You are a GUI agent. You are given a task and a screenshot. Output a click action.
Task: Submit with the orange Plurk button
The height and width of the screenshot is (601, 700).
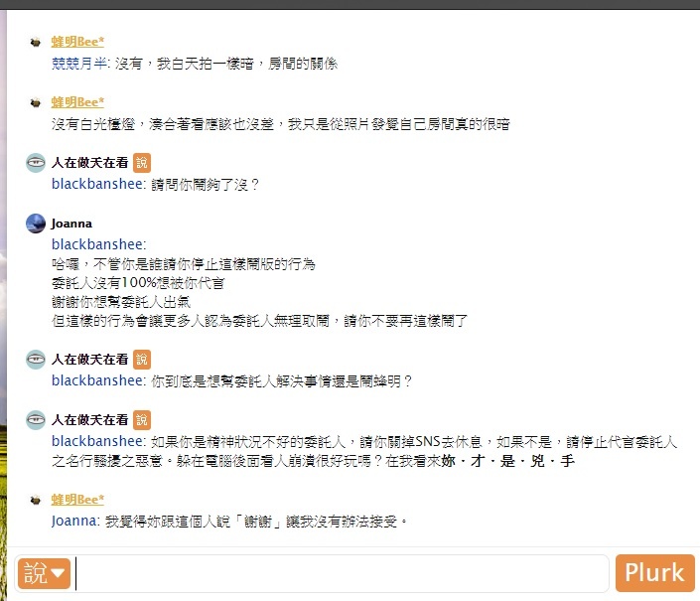coord(654,573)
